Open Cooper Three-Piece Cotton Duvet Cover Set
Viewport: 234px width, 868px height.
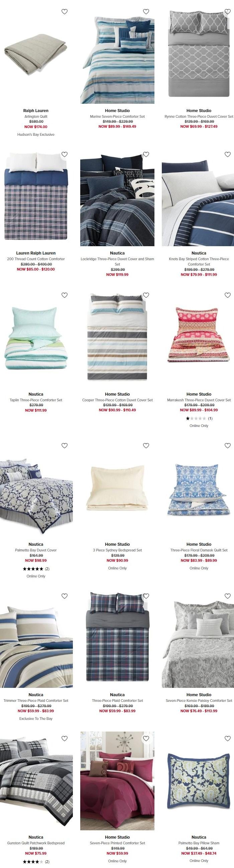(x=117, y=400)
